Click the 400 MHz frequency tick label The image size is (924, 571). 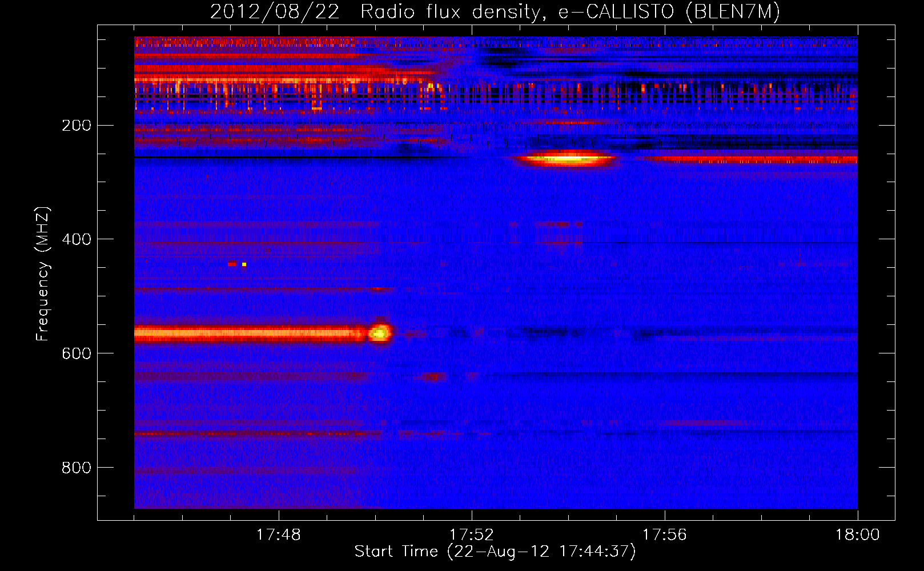pyautogui.click(x=77, y=239)
